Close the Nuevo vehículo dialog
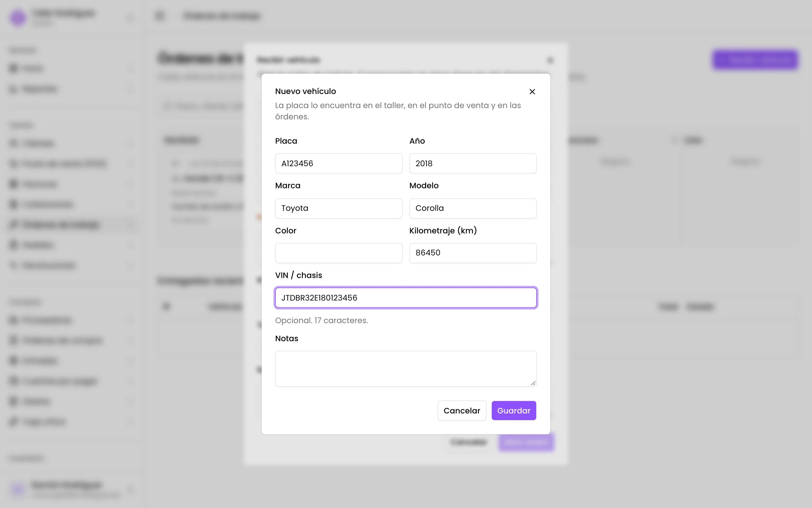 pyautogui.click(x=532, y=92)
